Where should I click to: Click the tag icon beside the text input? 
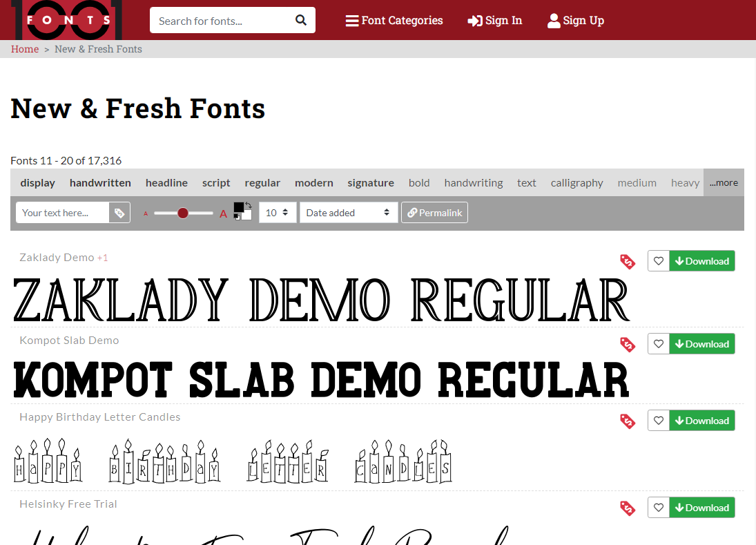tap(119, 213)
